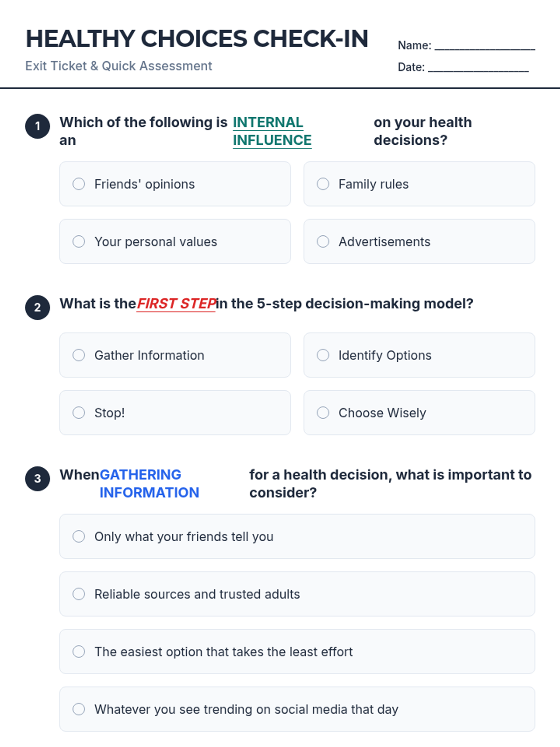Select the "Gather Information" radio button
560x747 pixels.
coord(79,355)
